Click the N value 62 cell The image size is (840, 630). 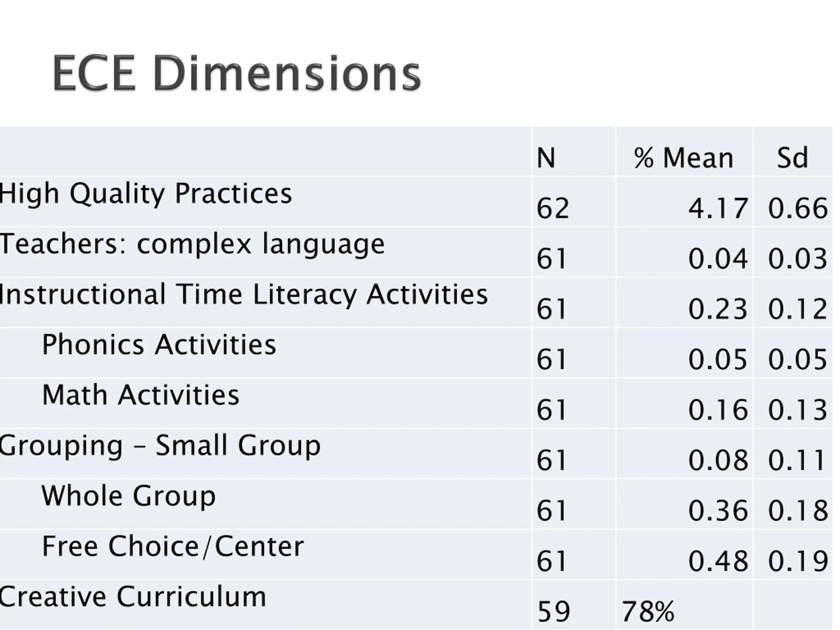[553, 208]
